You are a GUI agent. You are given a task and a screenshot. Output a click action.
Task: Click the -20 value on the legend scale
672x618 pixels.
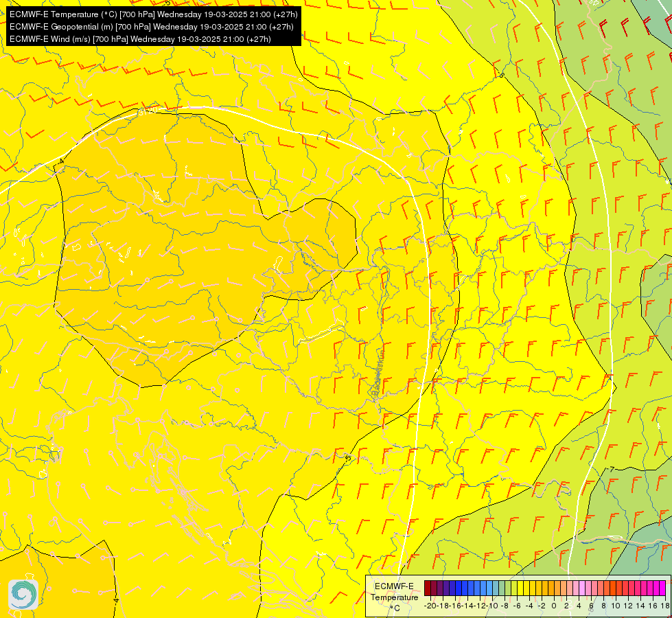(x=430, y=606)
